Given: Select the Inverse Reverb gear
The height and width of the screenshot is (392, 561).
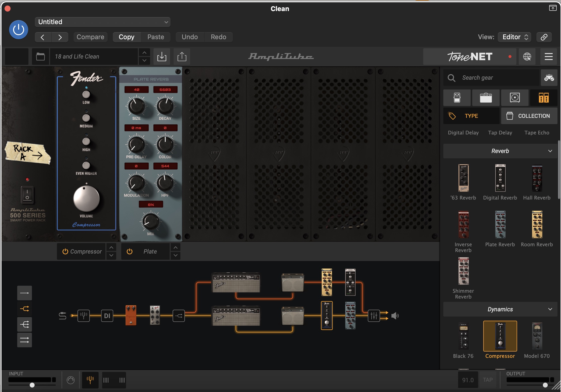Looking at the screenshot, I should [x=463, y=232].
